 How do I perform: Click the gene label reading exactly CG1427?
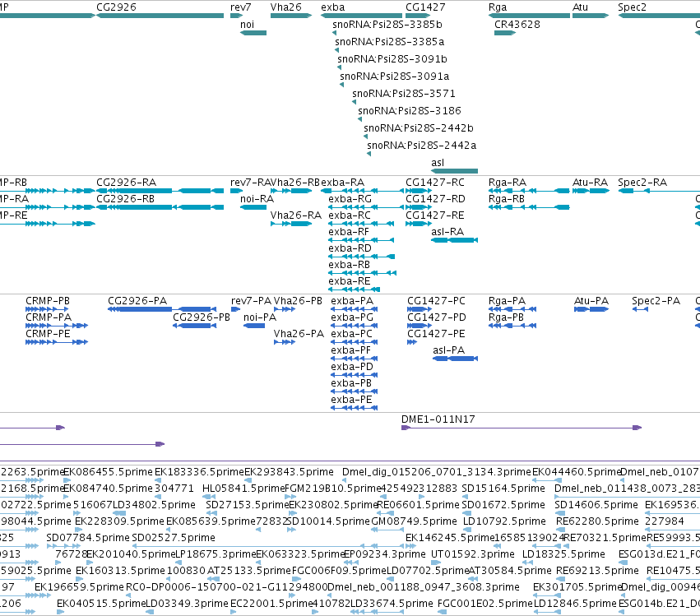(425, 7)
